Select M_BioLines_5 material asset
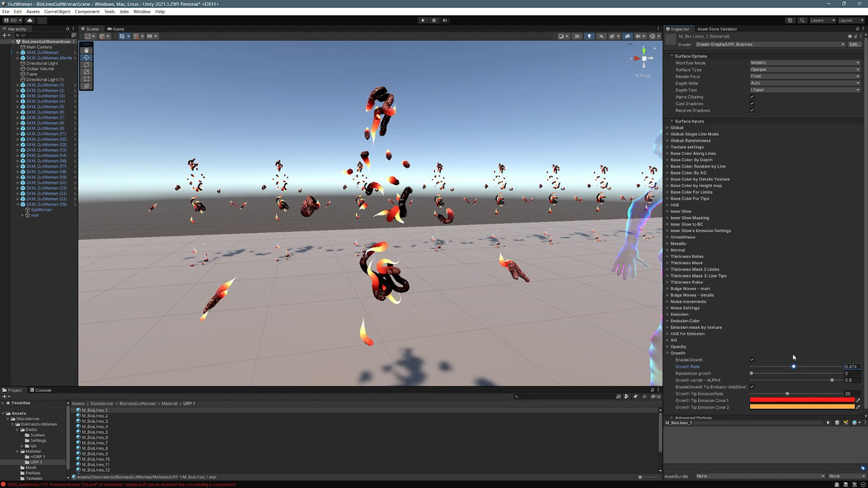The height and width of the screenshot is (488, 868). pos(95,432)
